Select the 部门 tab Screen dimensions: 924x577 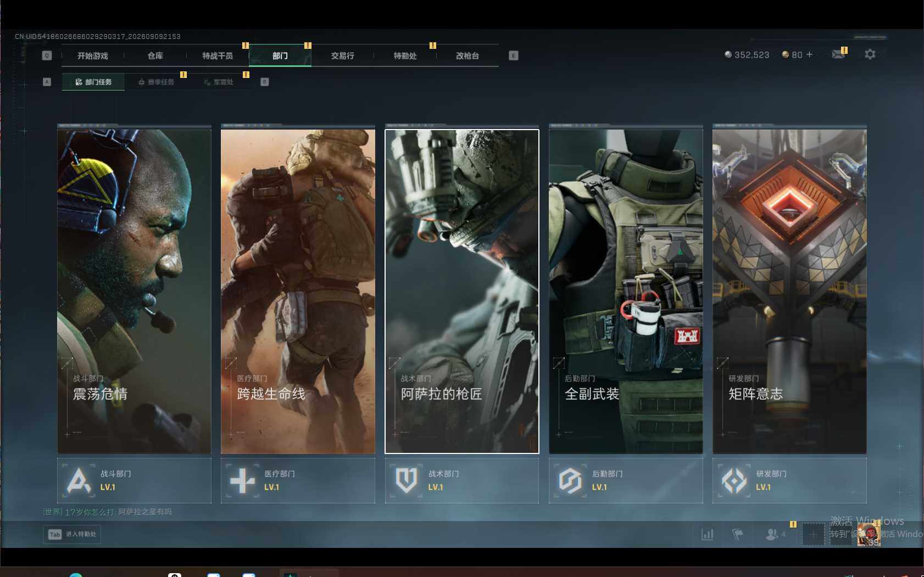tap(280, 55)
